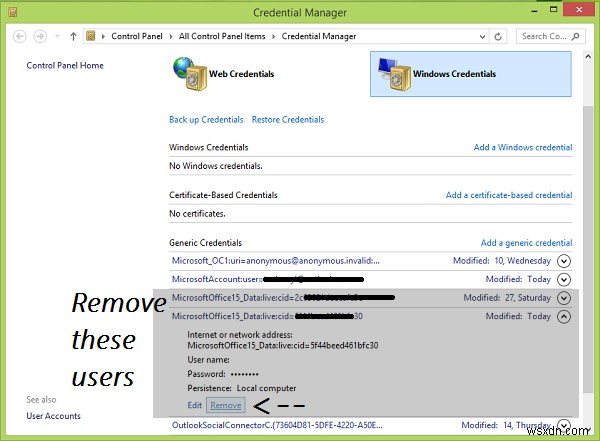Expand the chevron after All Control Panel Items
Viewport: 600px width, 441px height.
[273, 36]
